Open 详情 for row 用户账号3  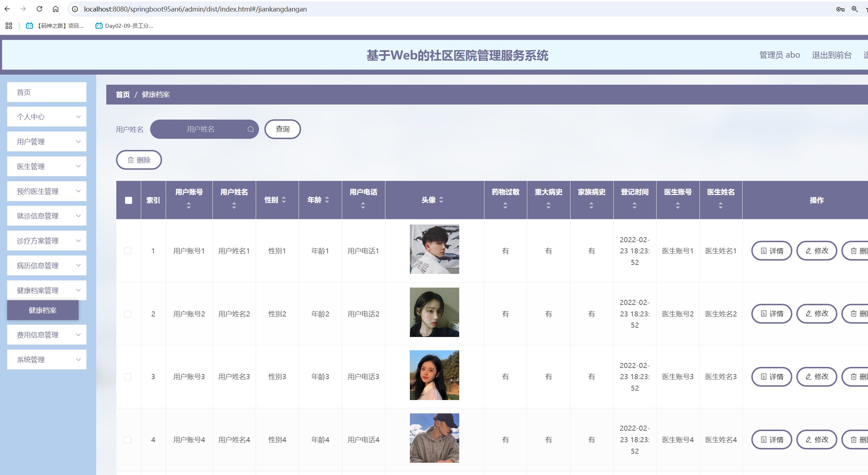772,377
